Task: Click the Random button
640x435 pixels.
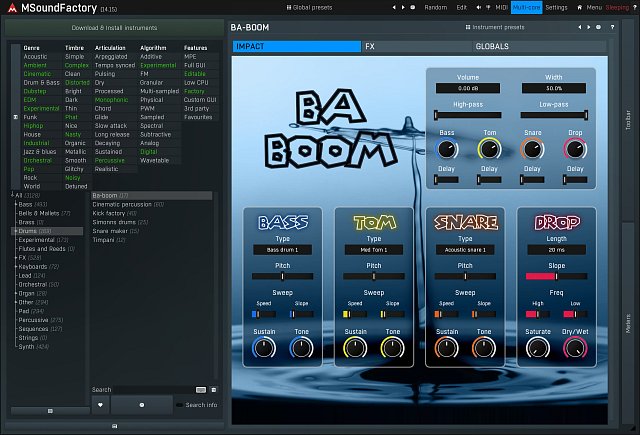Action: tap(436, 7)
